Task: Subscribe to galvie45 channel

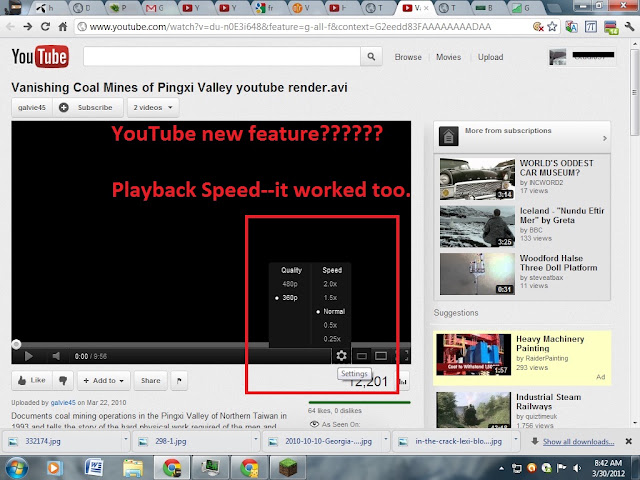Action: tap(87, 107)
